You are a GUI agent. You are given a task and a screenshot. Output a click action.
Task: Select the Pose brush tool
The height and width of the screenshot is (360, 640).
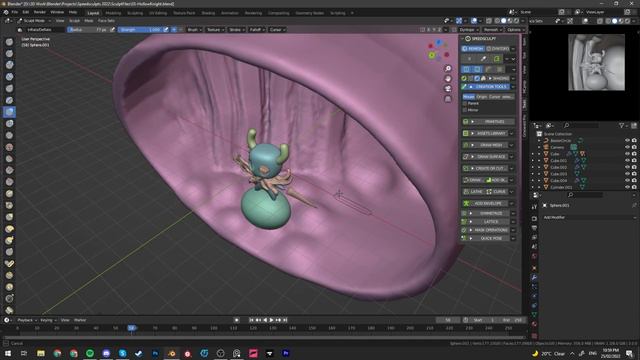(9, 264)
